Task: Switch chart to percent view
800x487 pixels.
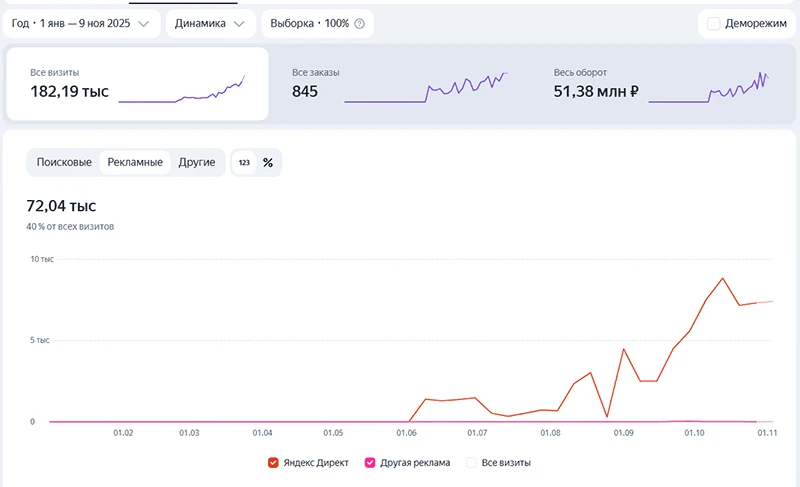Action: click(x=268, y=162)
